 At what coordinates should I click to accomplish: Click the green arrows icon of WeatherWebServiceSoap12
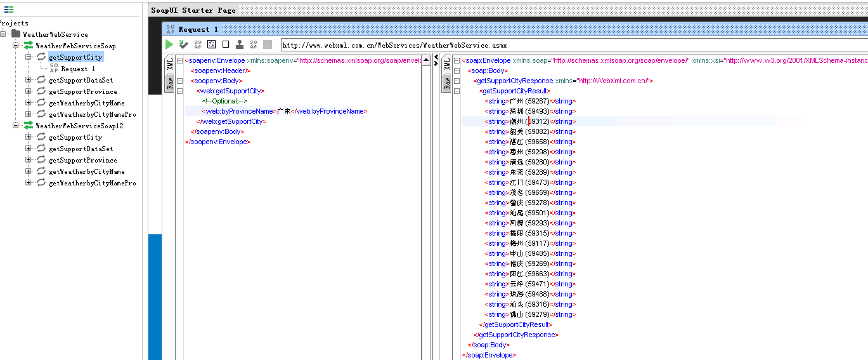pos(29,126)
